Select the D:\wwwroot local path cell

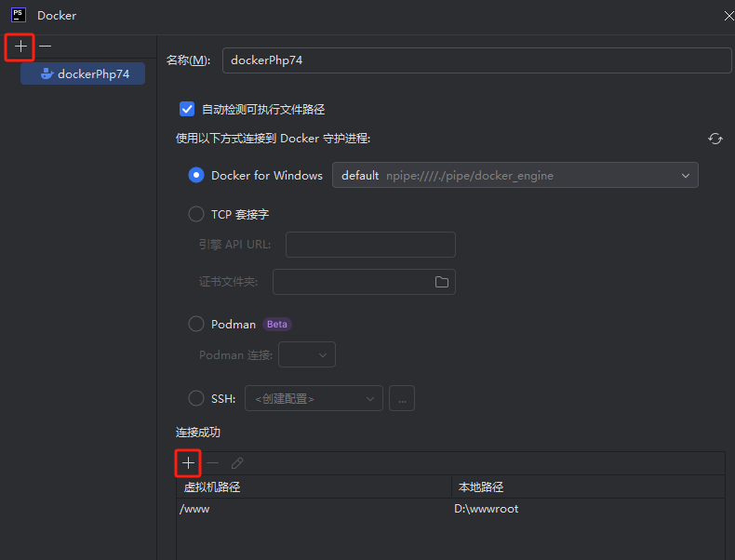point(588,509)
